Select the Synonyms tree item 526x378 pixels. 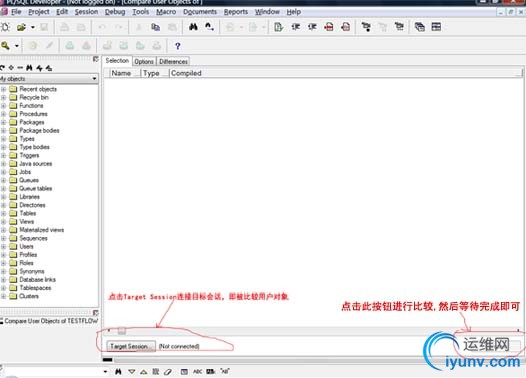32,271
